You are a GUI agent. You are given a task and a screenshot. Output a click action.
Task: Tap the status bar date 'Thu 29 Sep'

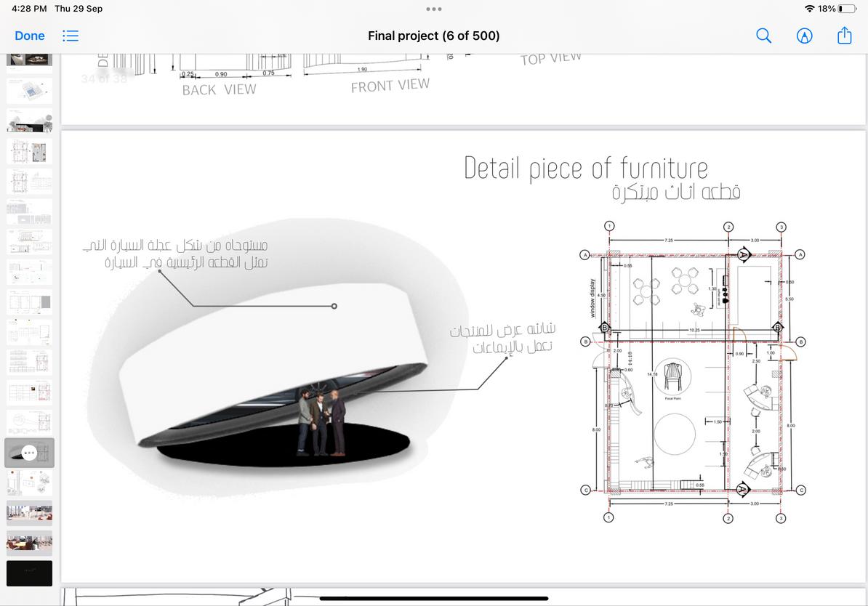pos(79,9)
